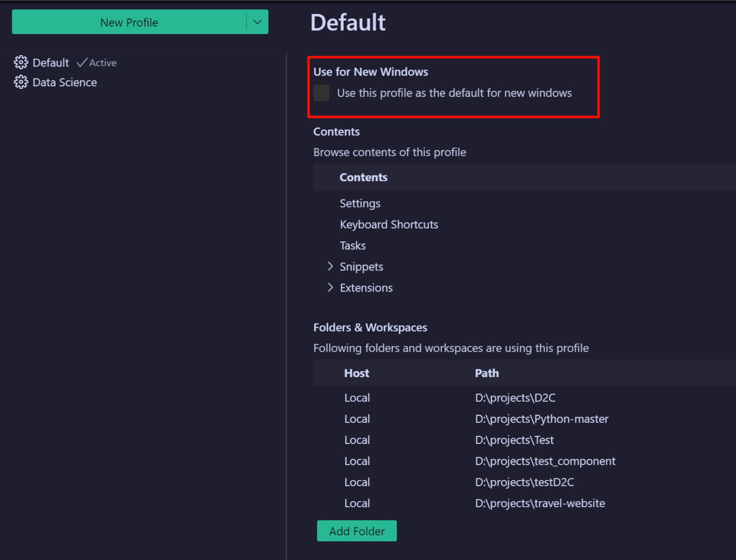Image resolution: width=736 pixels, height=560 pixels.
Task: Click the D:\projects\D2C path entry
Action: pos(515,398)
